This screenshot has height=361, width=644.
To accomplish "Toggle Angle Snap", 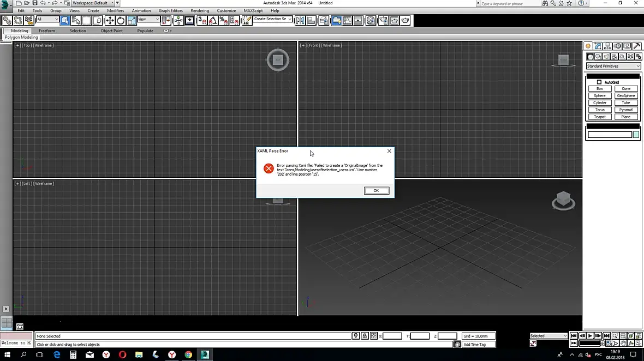I will coord(213,21).
